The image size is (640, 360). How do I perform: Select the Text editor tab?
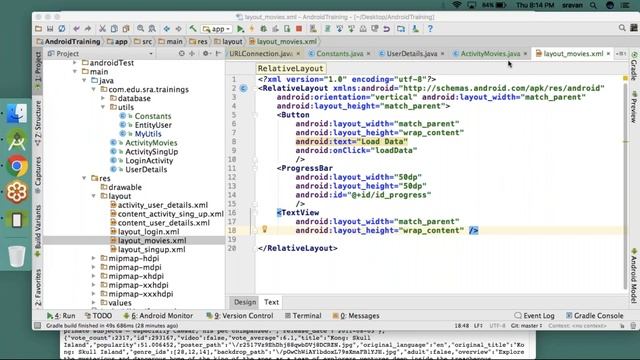click(271, 302)
